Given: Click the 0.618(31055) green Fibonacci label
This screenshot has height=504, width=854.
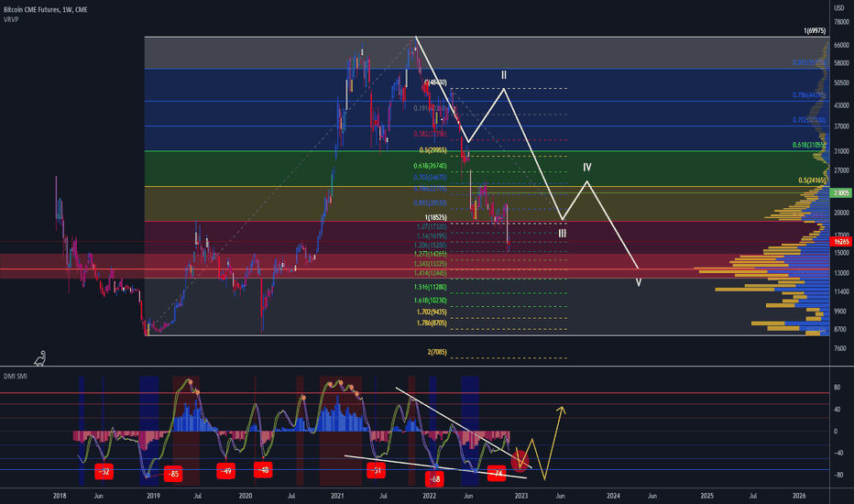Looking at the screenshot, I should pos(809,146).
